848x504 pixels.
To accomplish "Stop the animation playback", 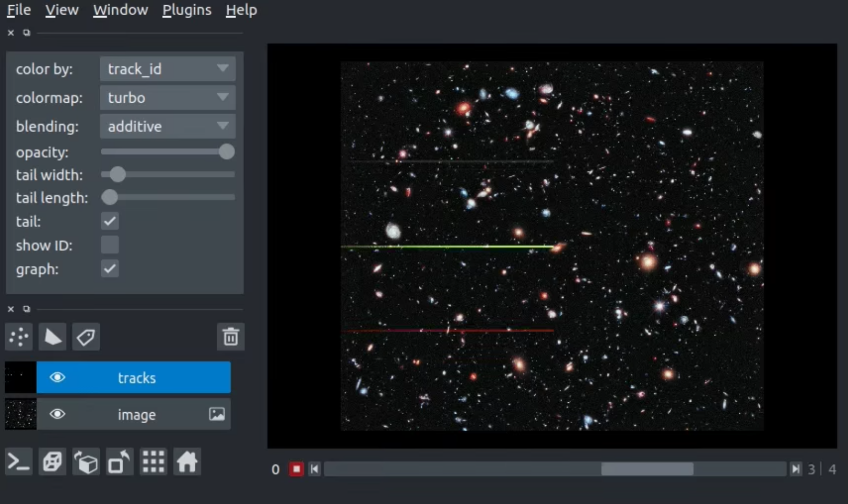I will click(x=296, y=469).
